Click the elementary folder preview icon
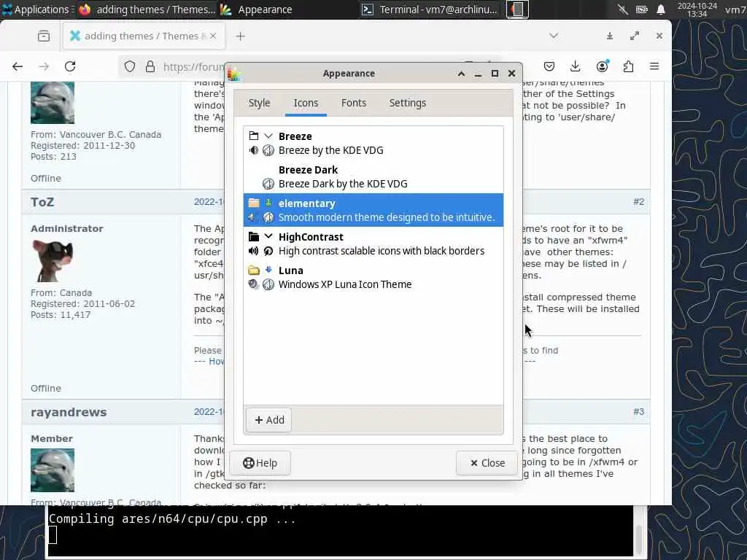The height and width of the screenshot is (560, 747). 253,203
